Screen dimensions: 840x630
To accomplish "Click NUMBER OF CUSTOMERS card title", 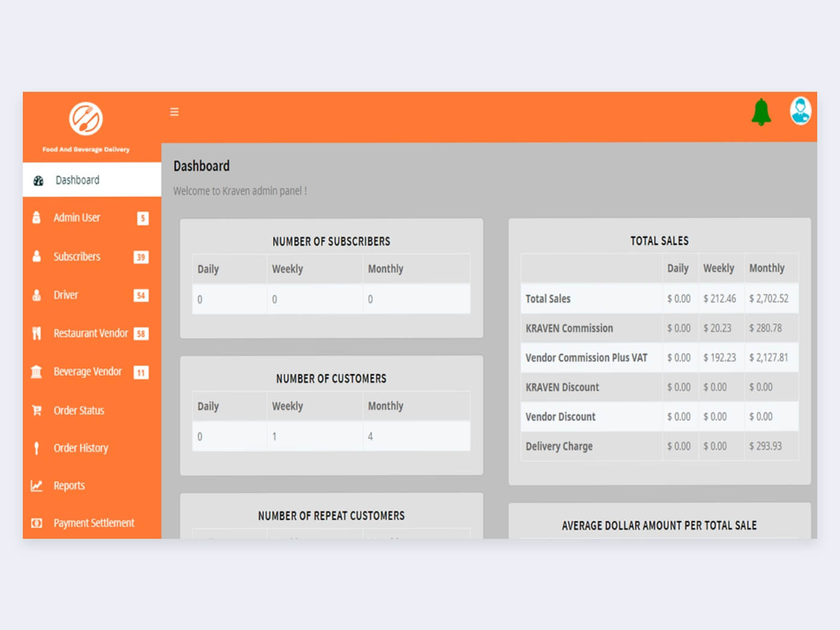I will coord(331,379).
